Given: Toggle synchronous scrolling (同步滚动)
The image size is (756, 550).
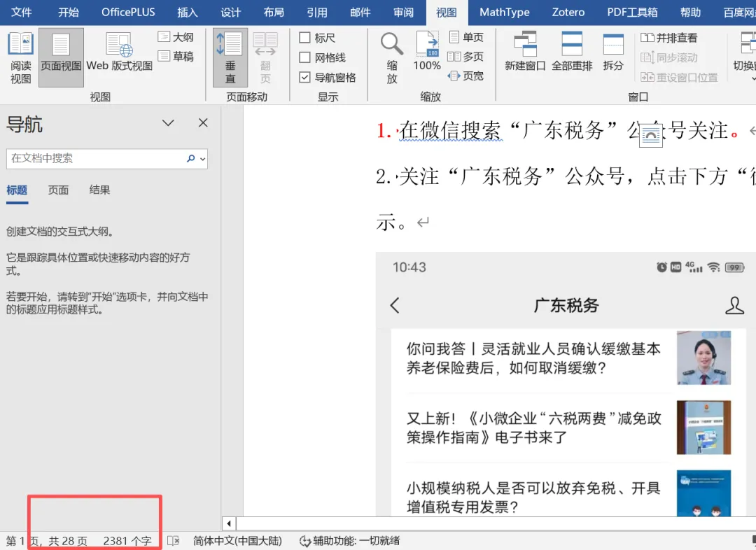Looking at the screenshot, I should (669, 57).
